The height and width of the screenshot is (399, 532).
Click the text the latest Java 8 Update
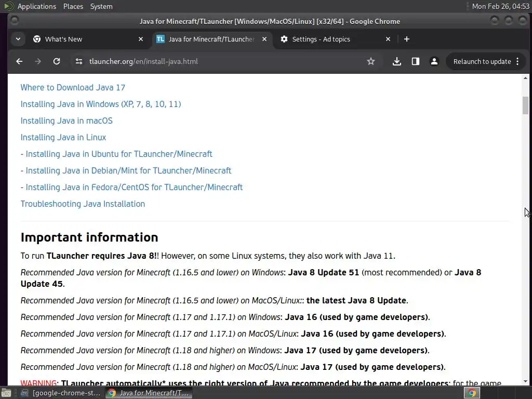[356, 301]
